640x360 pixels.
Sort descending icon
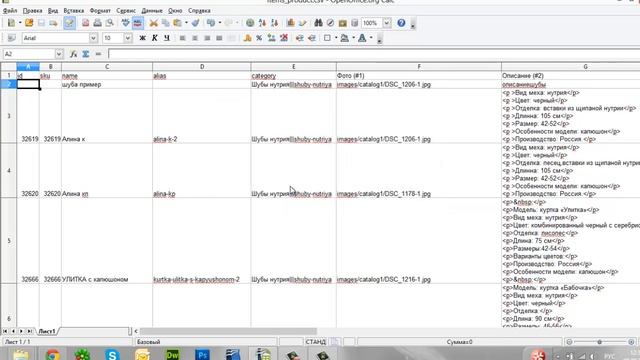click(x=274, y=23)
